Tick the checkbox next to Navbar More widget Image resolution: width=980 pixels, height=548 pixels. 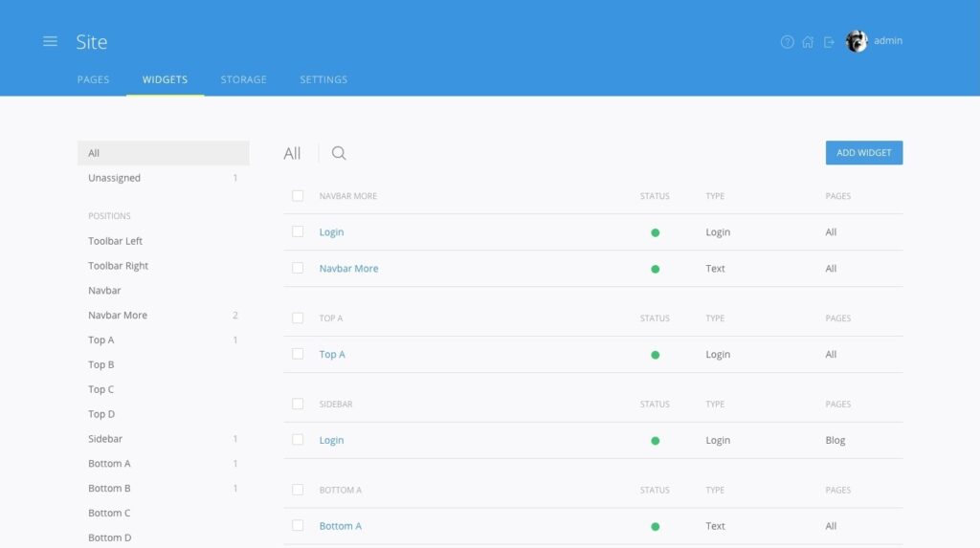point(298,268)
